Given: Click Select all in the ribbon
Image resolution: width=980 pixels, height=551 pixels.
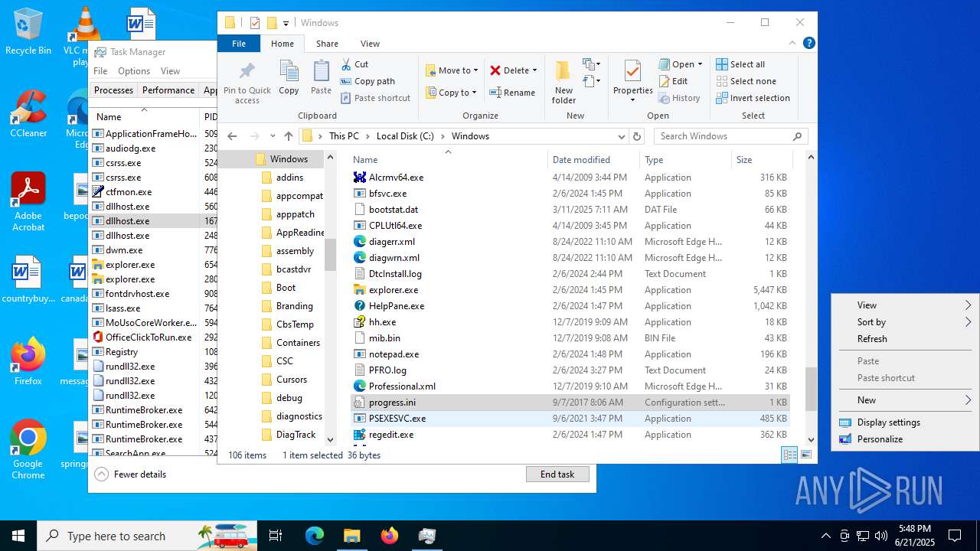Looking at the screenshot, I should tap(740, 64).
